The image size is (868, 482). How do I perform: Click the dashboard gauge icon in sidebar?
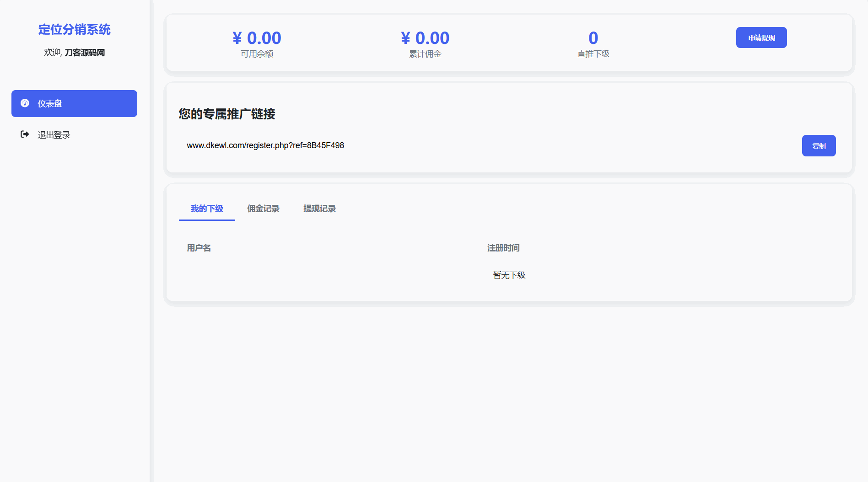[x=25, y=103]
